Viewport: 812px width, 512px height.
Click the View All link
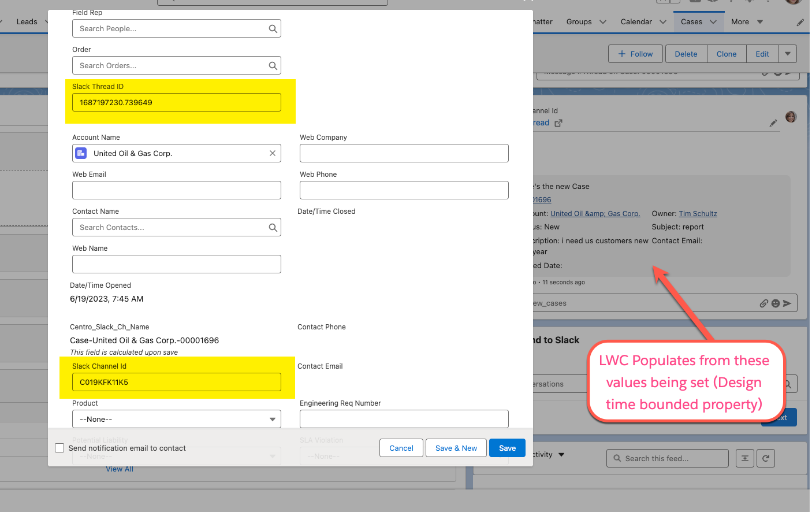[120, 469]
